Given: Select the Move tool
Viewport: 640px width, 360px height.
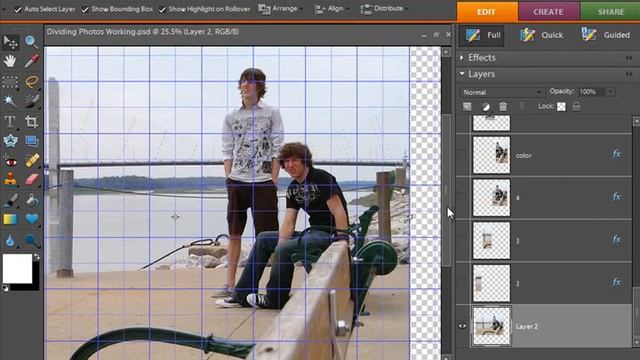Looking at the screenshot, I should click(x=11, y=42).
